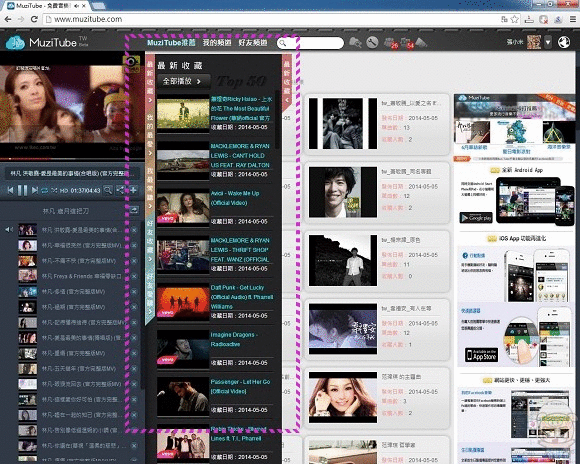Collapse panel via right 最新收藏 vertical tab
580x464 pixels.
287,82
